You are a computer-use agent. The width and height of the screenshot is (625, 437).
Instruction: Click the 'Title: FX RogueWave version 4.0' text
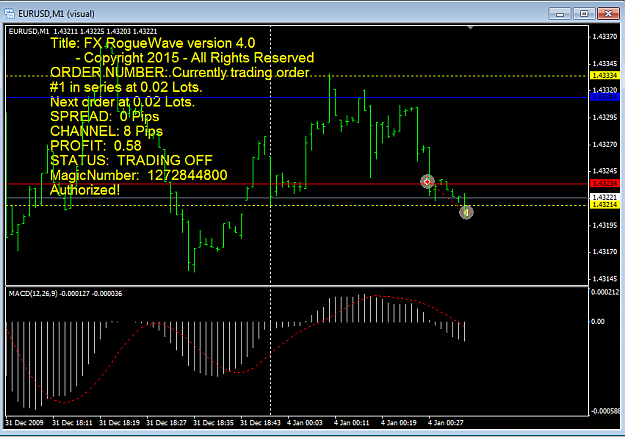click(153, 43)
